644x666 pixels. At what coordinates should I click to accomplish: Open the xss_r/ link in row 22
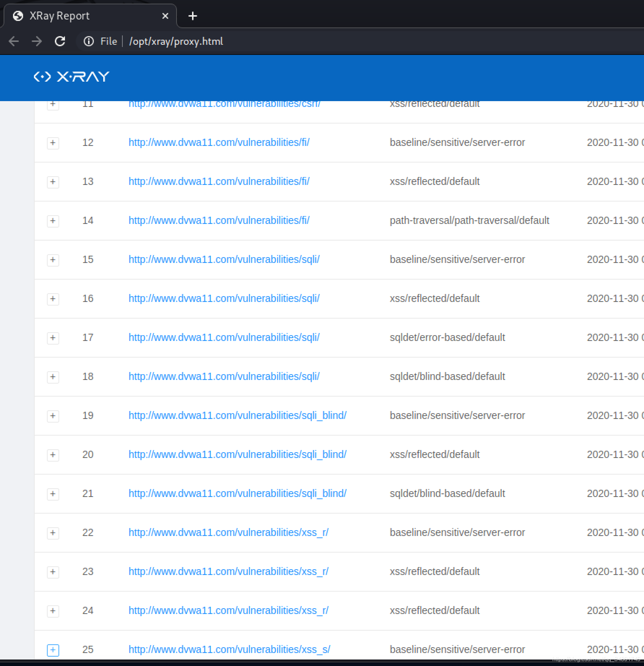[229, 532]
